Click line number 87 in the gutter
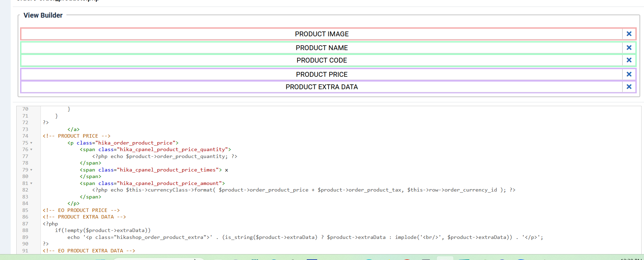Image resolution: width=644 pixels, height=260 pixels. [x=25, y=224]
